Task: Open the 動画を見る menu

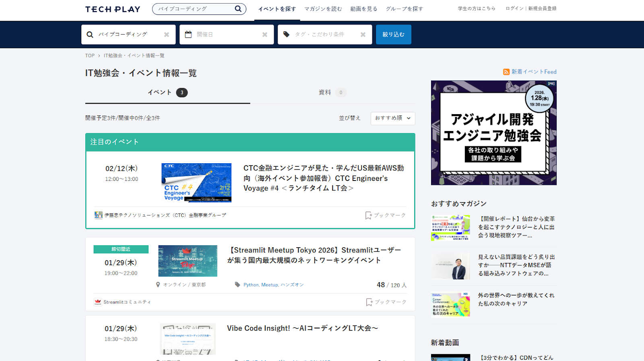Action: tap(364, 9)
